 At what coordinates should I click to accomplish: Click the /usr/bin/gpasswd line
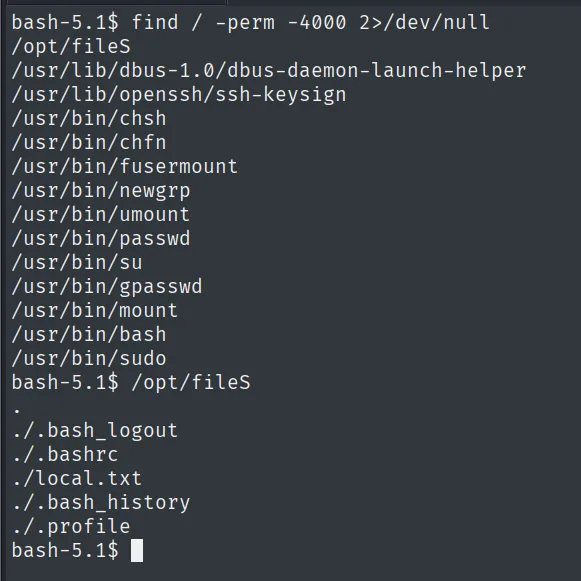tap(107, 287)
